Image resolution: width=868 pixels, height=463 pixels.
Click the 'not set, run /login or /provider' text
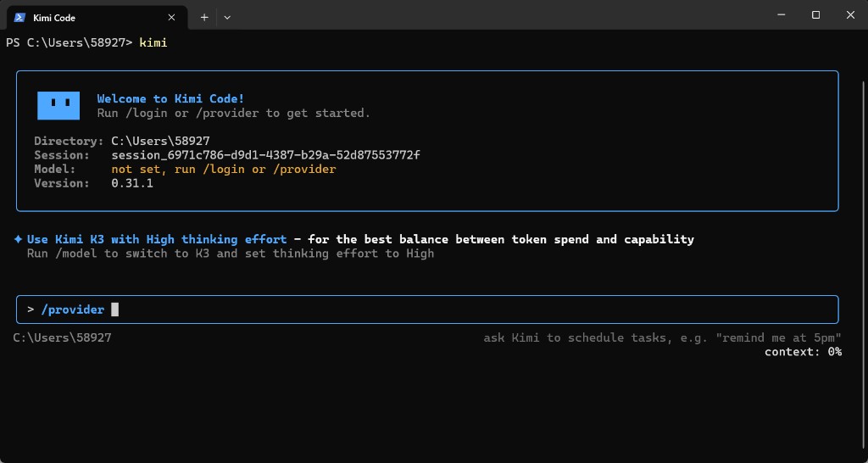click(224, 169)
